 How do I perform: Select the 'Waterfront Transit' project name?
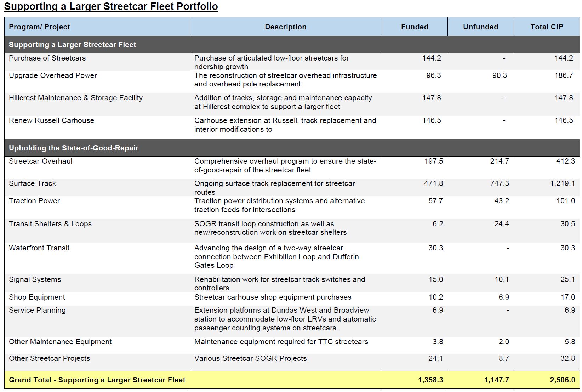coord(39,248)
